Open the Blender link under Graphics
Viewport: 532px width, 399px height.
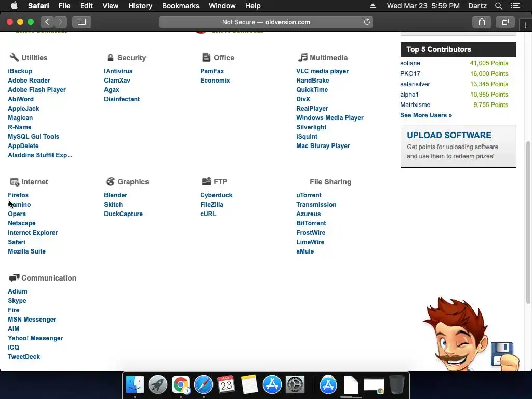116,195
